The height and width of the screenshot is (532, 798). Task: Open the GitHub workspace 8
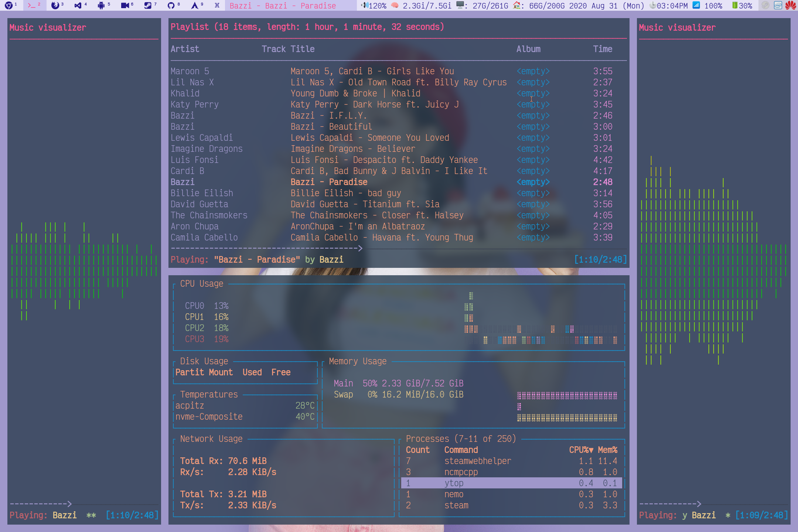(x=174, y=5)
